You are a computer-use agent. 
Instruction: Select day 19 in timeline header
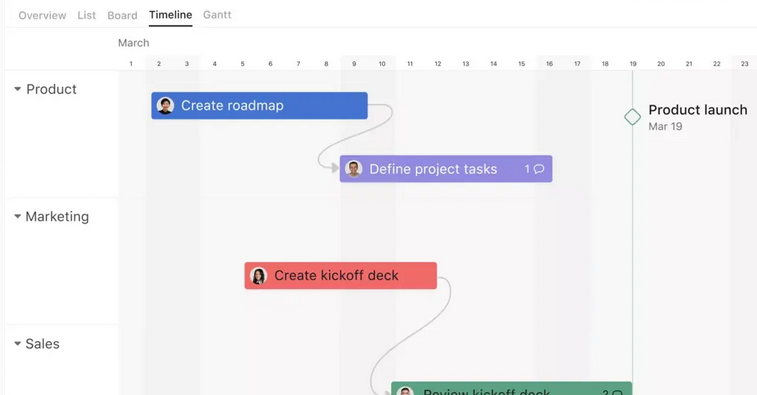click(633, 64)
